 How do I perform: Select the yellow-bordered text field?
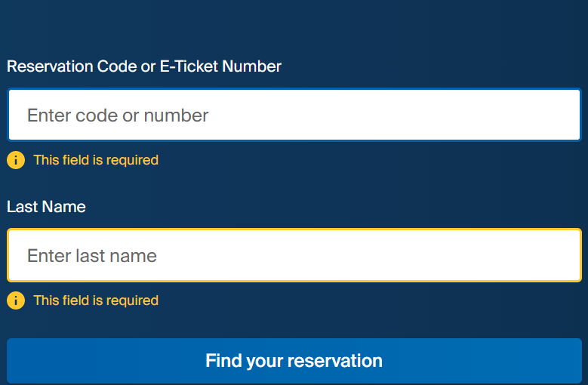tap(294, 255)
